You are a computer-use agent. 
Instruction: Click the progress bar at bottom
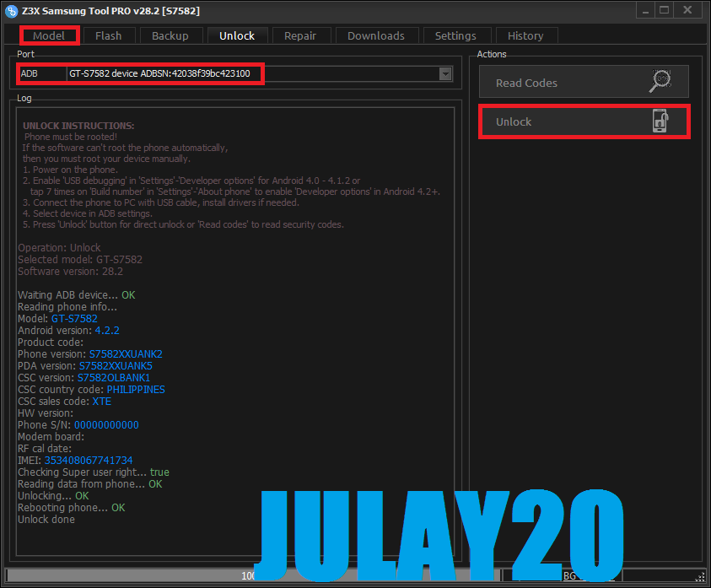[x=253, y=575]
